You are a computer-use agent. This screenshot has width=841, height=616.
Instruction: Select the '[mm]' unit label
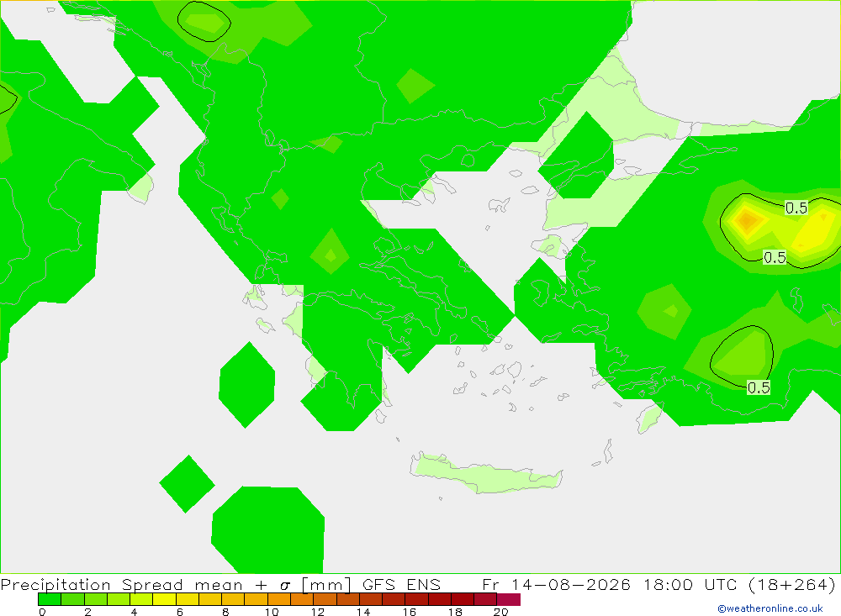point(326,584)
